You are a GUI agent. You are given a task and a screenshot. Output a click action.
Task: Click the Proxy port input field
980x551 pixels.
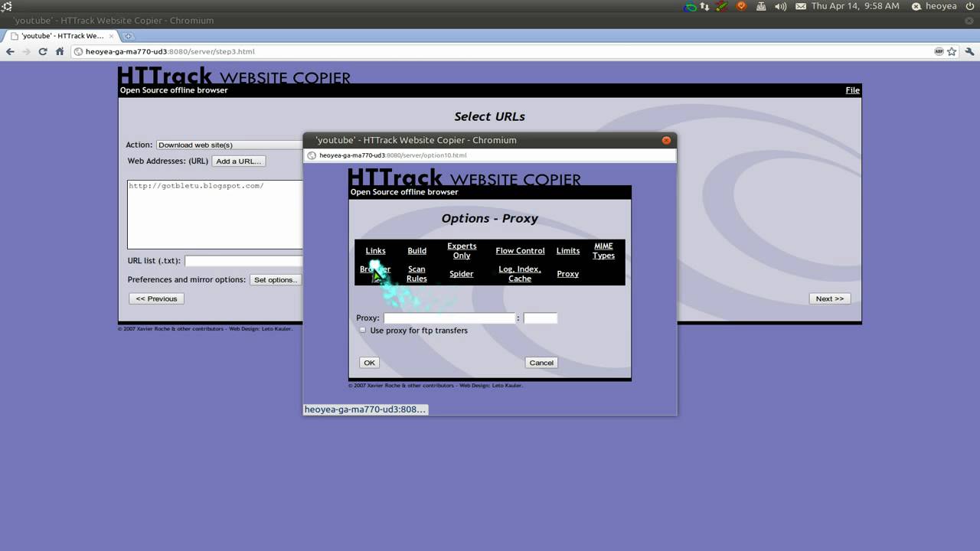[541, 318]
